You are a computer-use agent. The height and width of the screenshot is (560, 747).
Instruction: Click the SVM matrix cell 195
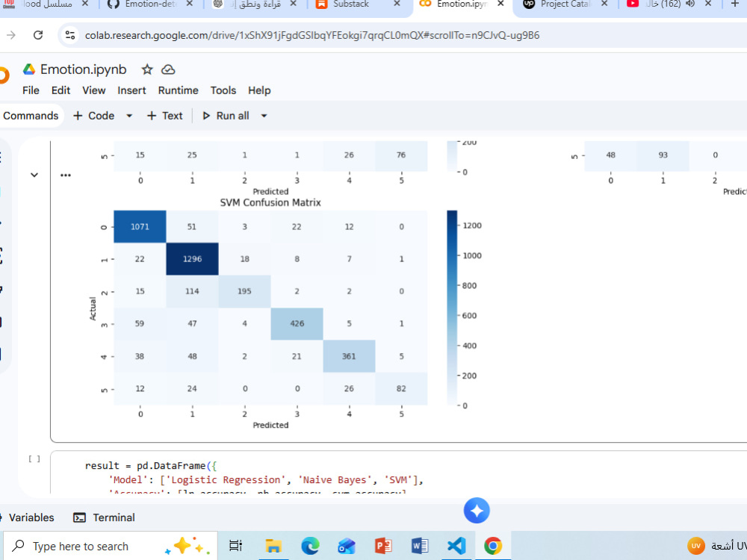244,291
